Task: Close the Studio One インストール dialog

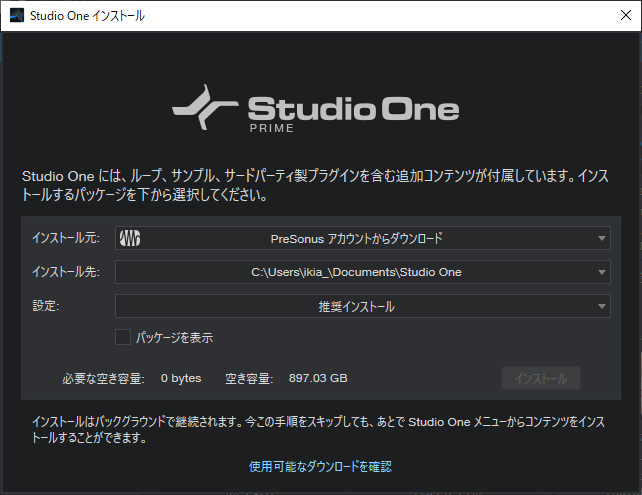Action: (626, 15)
